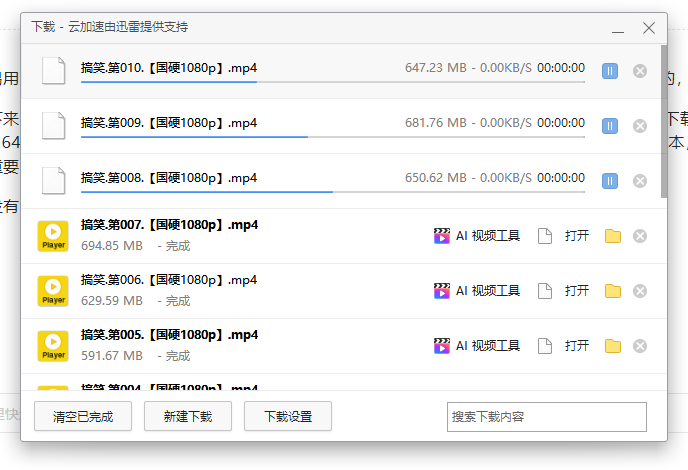Click the Player icon for 搞笑.第007
Viewport: 688px width, 470px height.
53,236
